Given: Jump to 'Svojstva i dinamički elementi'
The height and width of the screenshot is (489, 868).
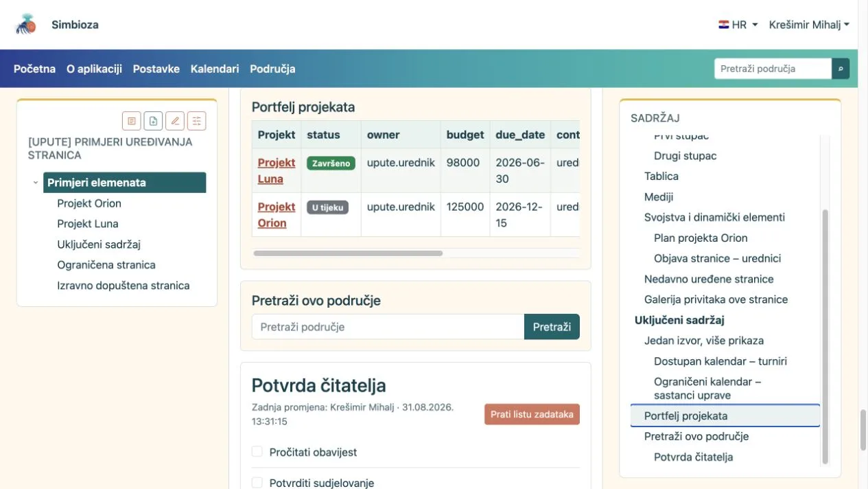Looking at the screenshot, I should [x=714, y=218].
